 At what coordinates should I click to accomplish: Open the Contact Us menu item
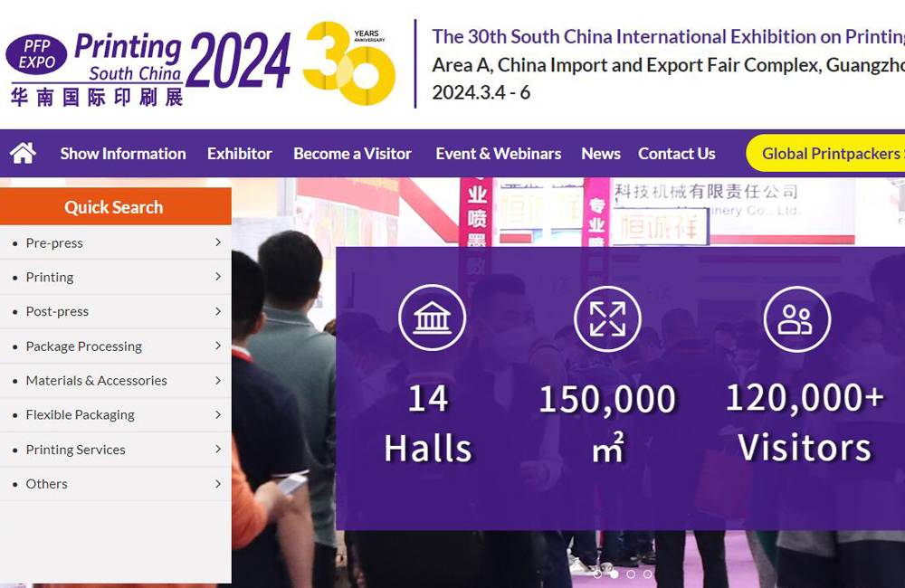pyautogui.click(x=677, y=154)
